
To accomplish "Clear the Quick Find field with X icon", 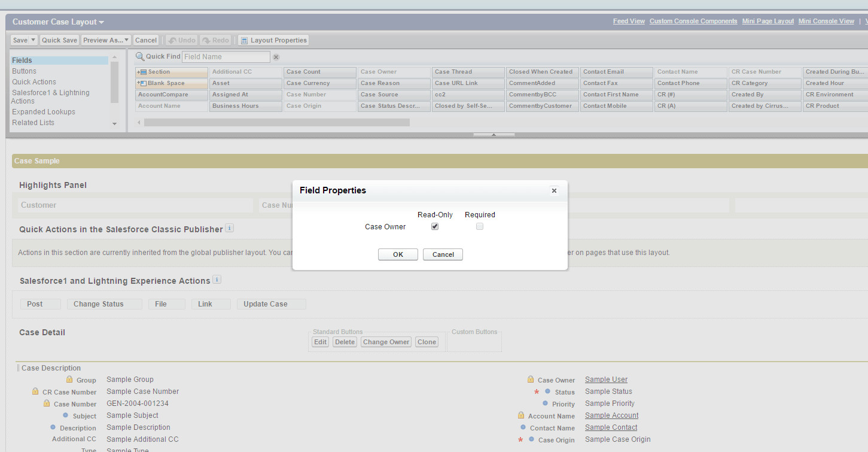I will point(276,57).
